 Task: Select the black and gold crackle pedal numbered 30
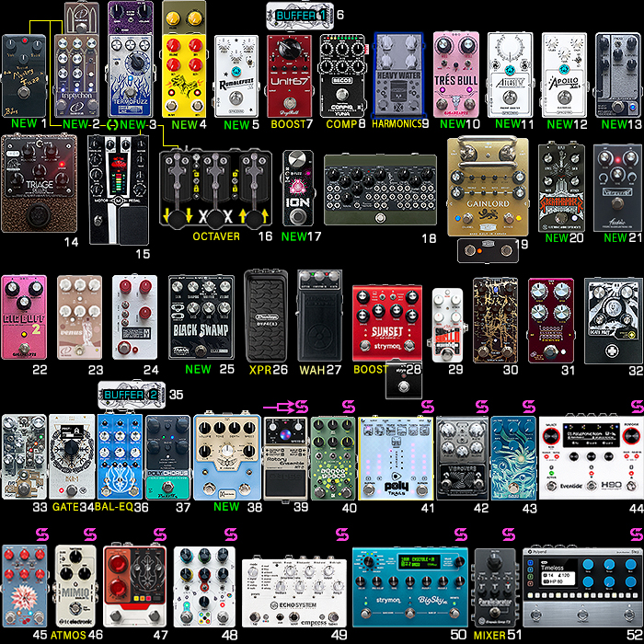point(495,320)
